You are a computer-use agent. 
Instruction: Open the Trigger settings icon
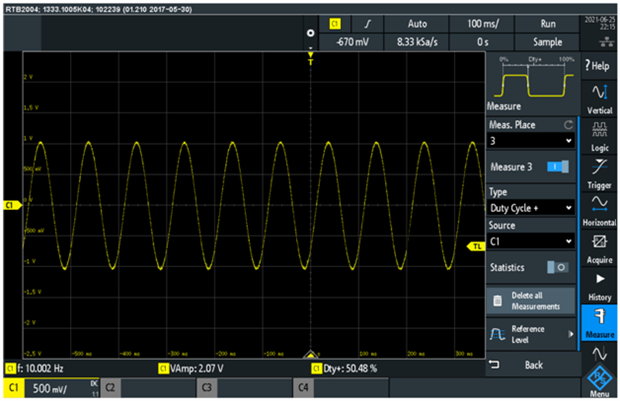pos(600,177)
